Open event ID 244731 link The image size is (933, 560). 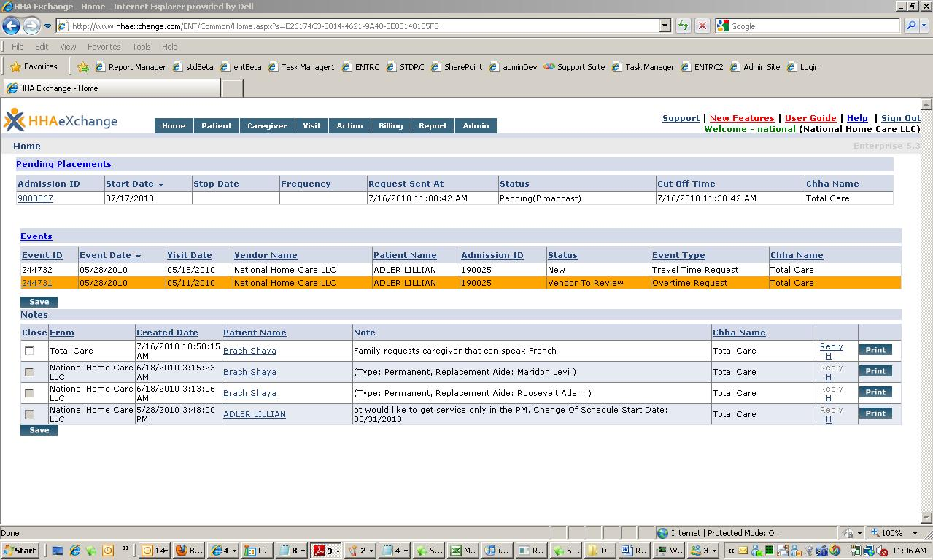36,283
